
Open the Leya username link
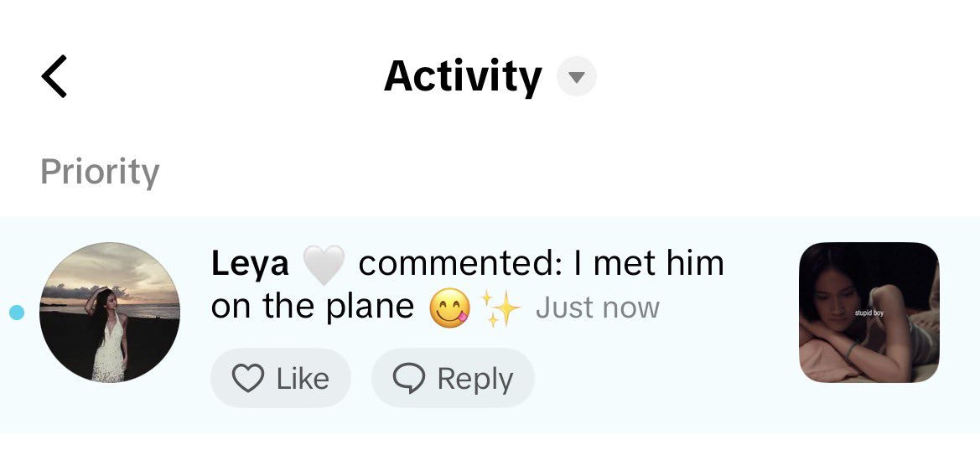pos(250,262)
